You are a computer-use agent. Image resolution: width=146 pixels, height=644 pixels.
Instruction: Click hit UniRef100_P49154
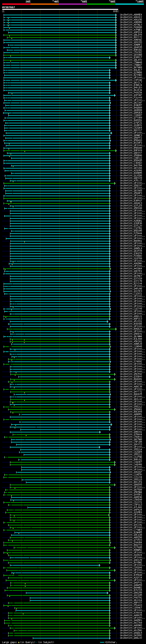(x=131, y=93)
